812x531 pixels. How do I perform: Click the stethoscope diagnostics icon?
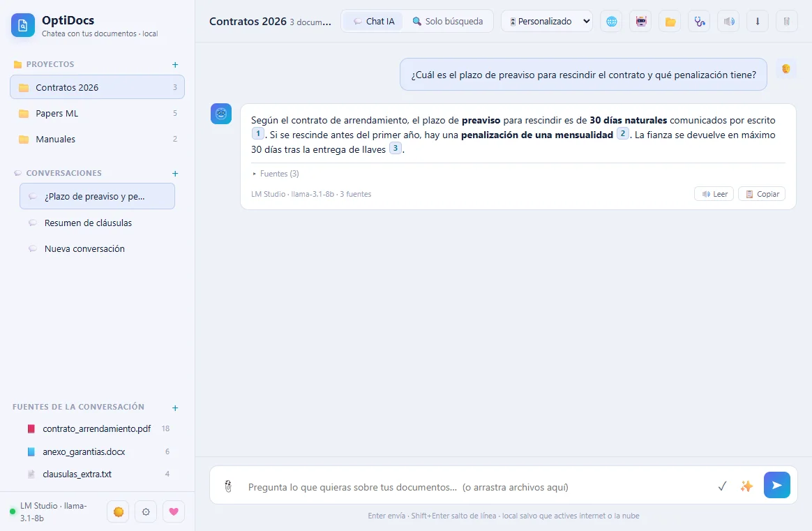pyautogui.click(x=700, y=21)
